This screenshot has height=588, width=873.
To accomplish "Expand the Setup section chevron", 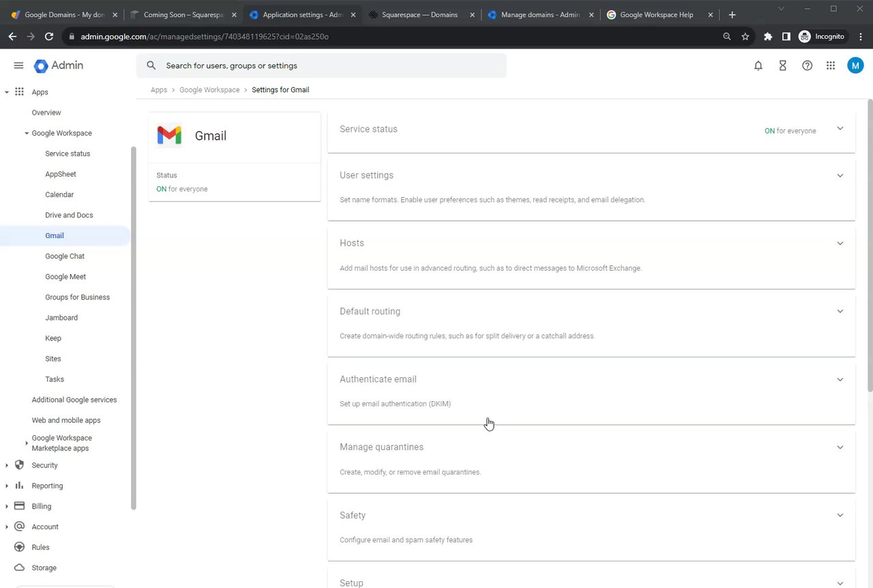I will pos(840,583).
